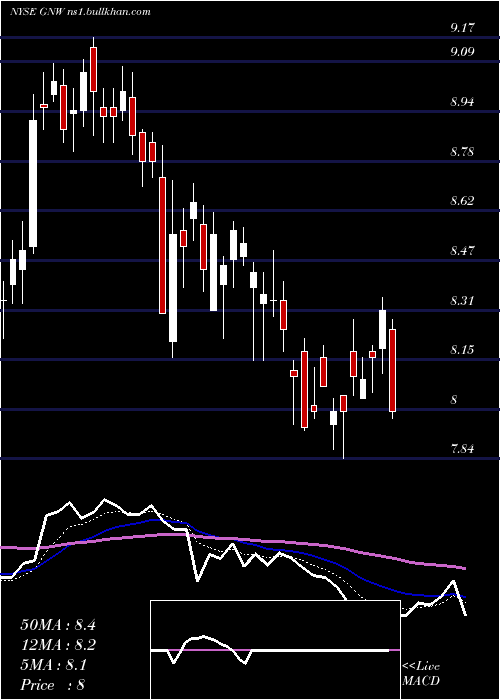
Task: Click the 8.94 price level label
Action: click(x=462, y=102)
